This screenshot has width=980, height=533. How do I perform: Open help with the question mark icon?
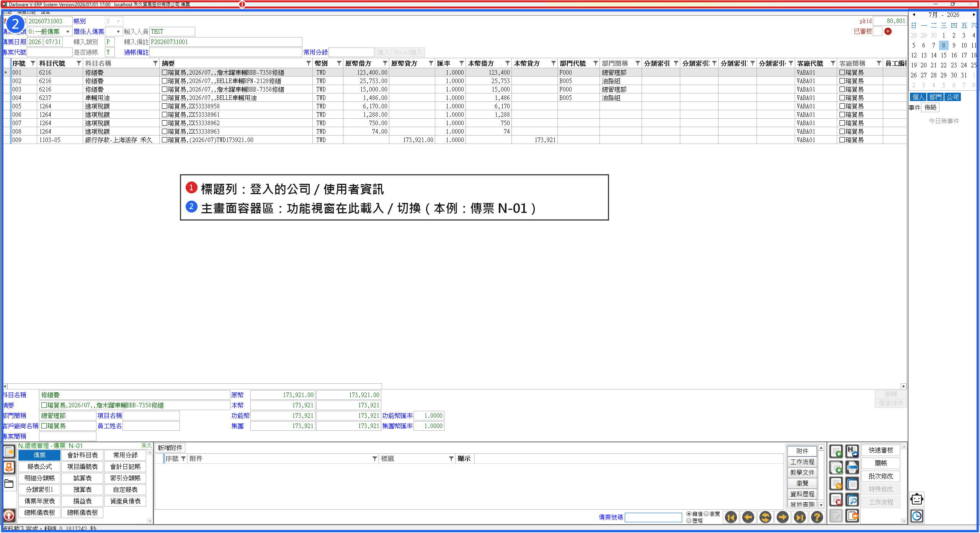[817, 517]
